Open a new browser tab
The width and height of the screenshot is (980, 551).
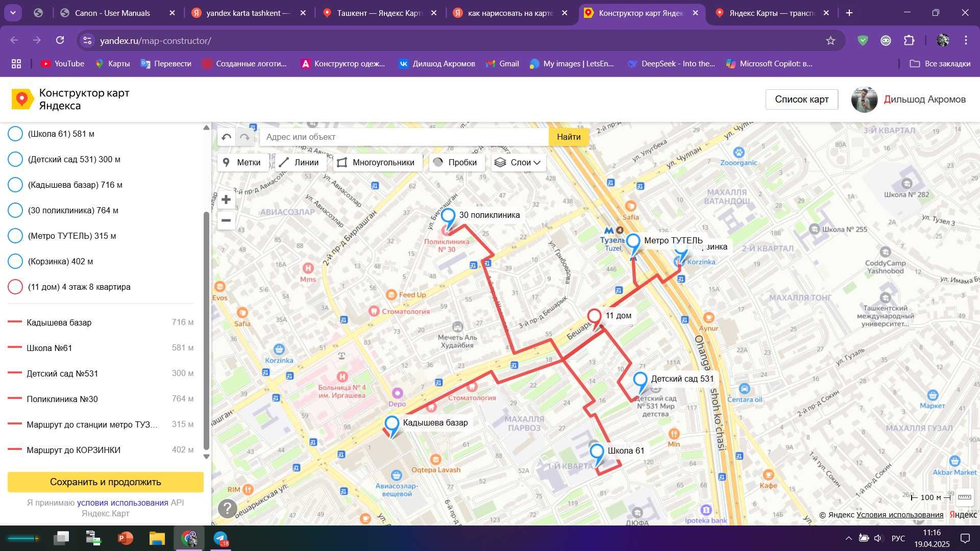tap(849, 13)
